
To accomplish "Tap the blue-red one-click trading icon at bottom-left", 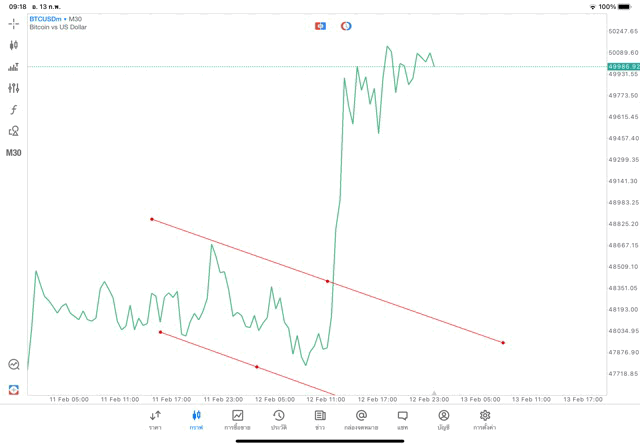I will click(14, 389).
